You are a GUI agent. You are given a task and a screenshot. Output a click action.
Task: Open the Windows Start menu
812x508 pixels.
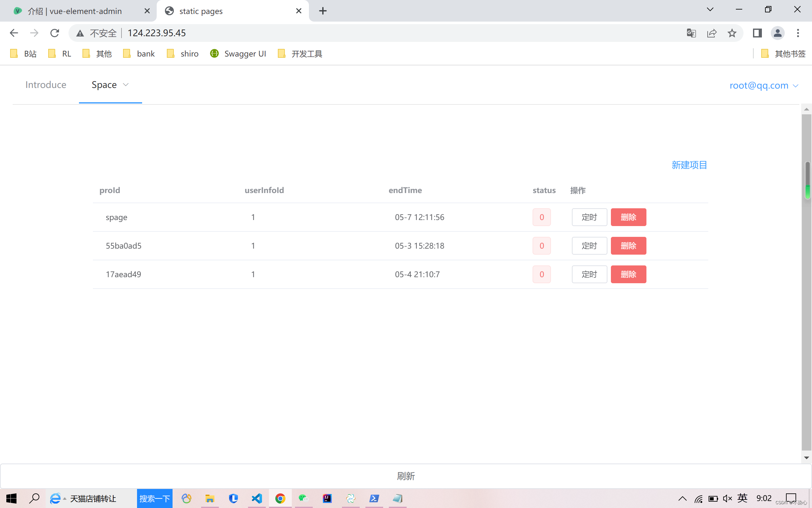[11, 498]
